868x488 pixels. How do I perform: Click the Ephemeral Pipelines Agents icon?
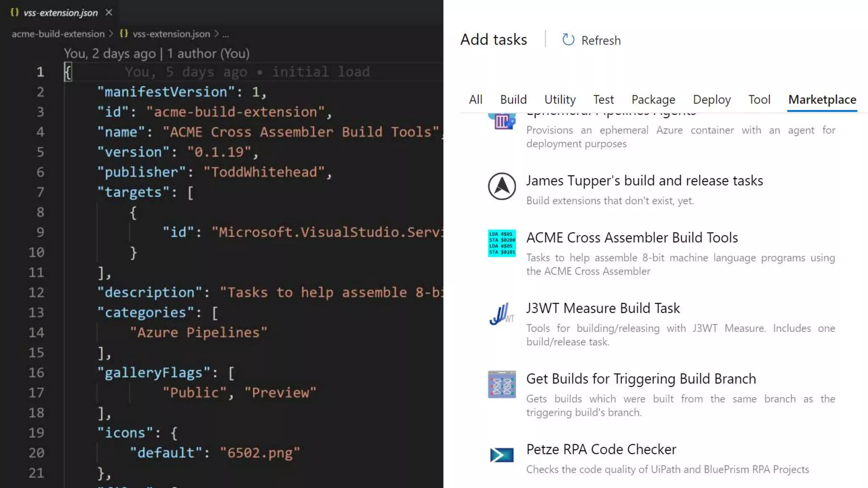coord(502,122)
